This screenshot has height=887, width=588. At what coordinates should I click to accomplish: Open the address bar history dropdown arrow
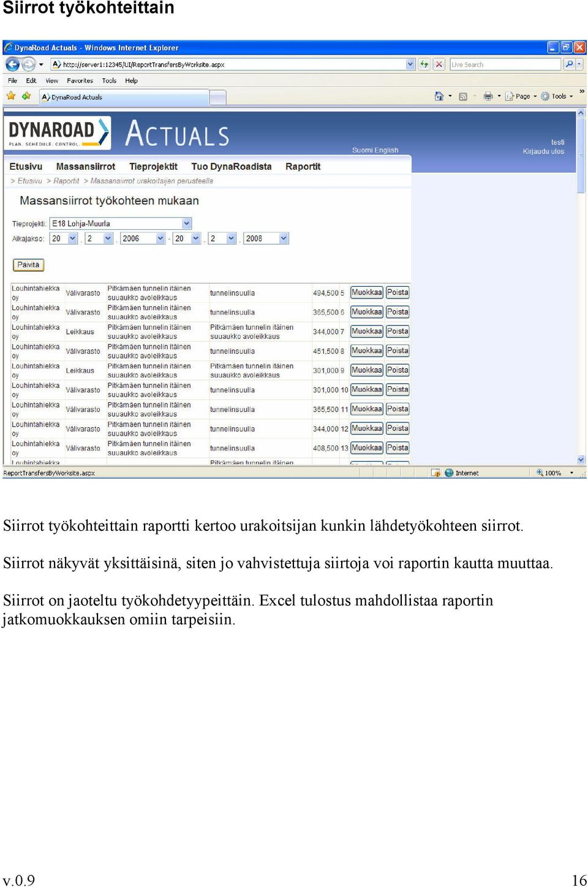[410, 64]
